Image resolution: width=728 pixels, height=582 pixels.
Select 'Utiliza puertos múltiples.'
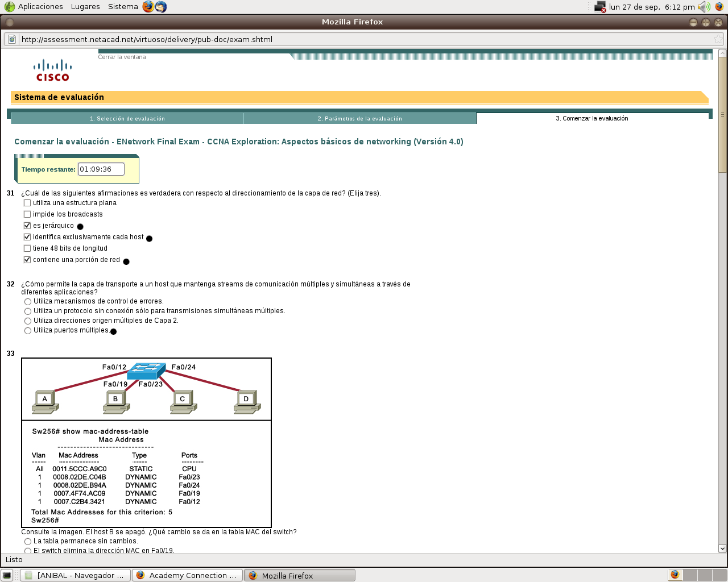tap(28, 331)
